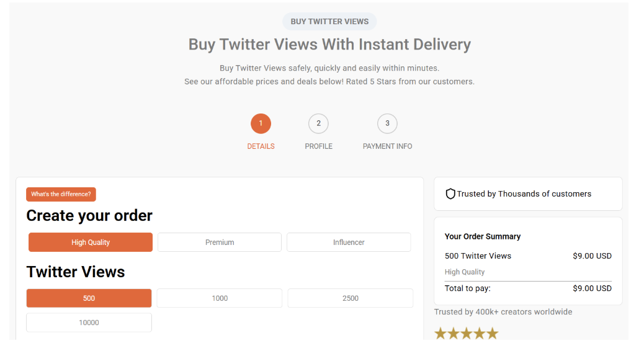The image size is (644, 356).
Task: Click the shield icon beside Trusted by Thousands
Action: tap(450, 194)
